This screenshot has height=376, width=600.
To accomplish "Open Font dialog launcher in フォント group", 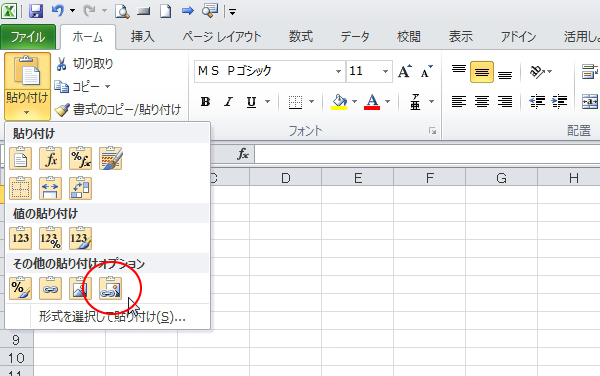I will click(432, 131).
